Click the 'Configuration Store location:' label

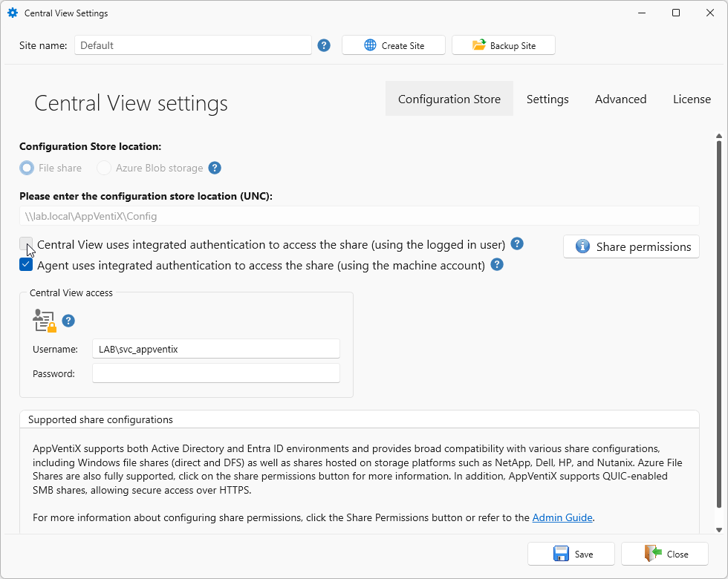[x=90, y=147]
